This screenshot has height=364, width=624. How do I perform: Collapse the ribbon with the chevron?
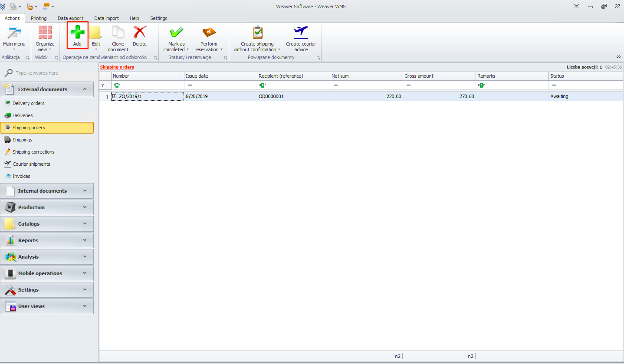click(x=618, y=56)
